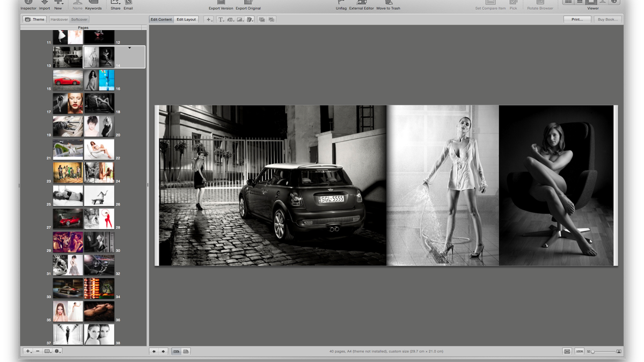644x362 pixels.
Task: Expand the book action gear menu
Action: [x=57, y=351]
